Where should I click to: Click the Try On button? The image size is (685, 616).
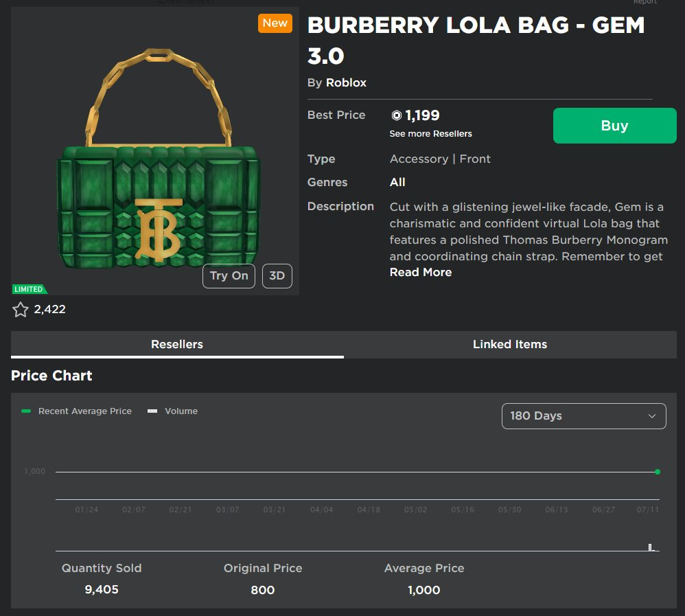(x=229, y=276)
